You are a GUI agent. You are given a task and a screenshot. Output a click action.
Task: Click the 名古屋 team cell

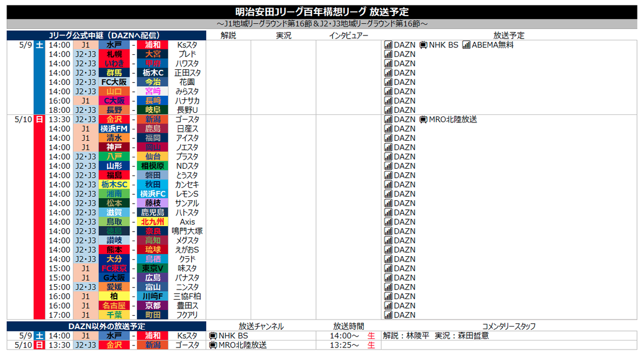point(114,306)
